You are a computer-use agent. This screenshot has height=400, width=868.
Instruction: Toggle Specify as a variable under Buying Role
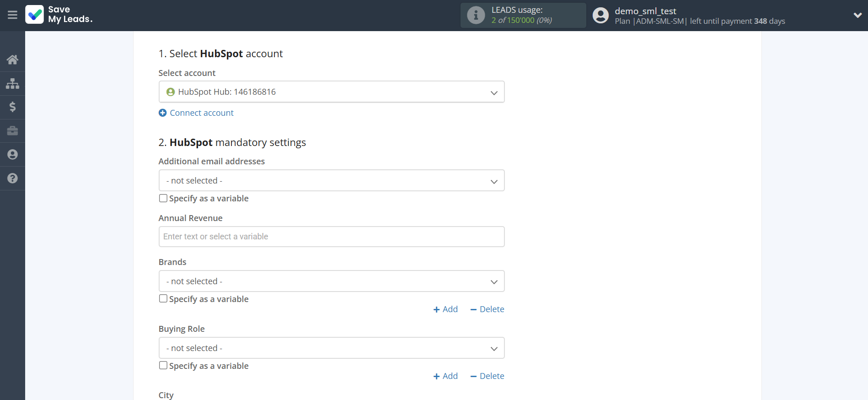coord(163,366)
